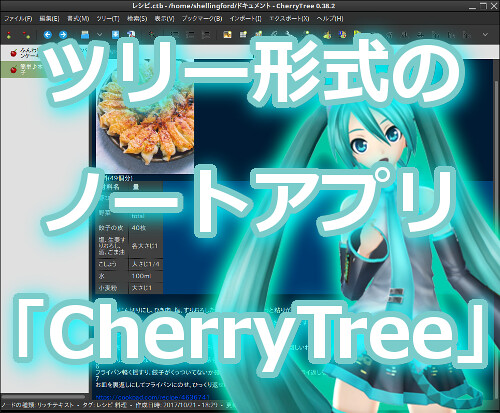The image size is (500, 413).
Task: Open the ヘルプ(H) menu
Action: (330, 19)
